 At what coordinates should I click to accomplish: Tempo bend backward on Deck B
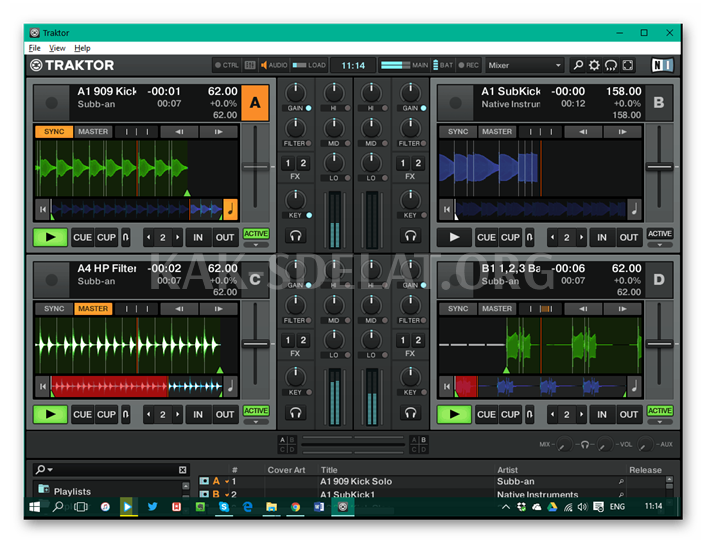583,132
